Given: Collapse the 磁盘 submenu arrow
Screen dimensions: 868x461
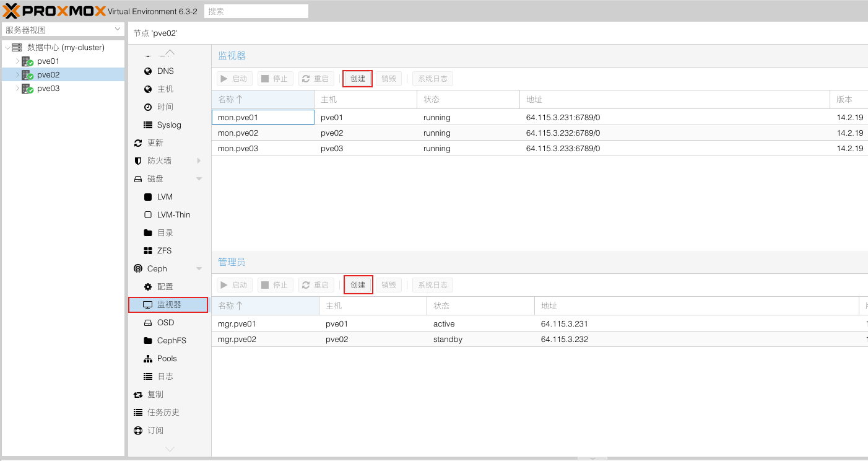Looking at the screenshot, I should click(x=199, y=179).
